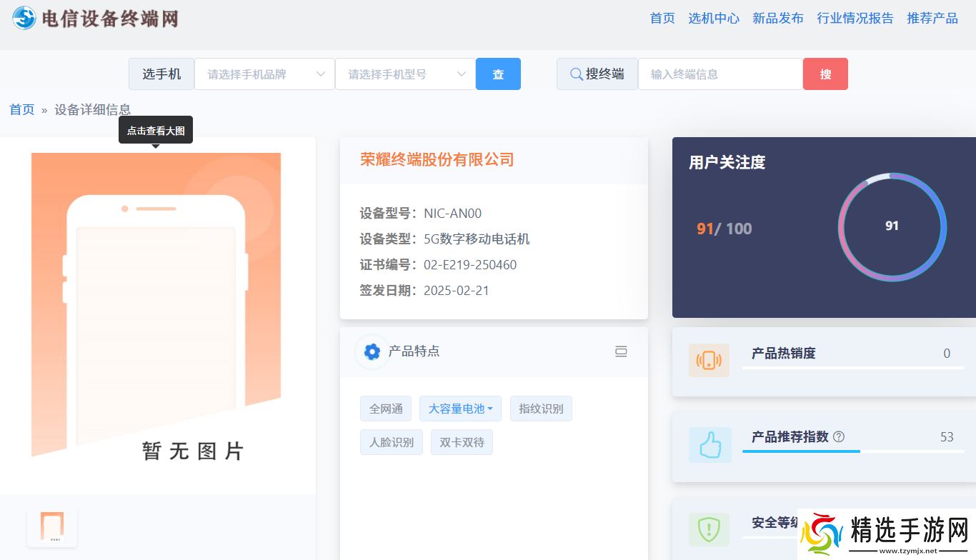Click the question mark help icon
This screenshot has width=976, height=560.
tap(839, 437)
